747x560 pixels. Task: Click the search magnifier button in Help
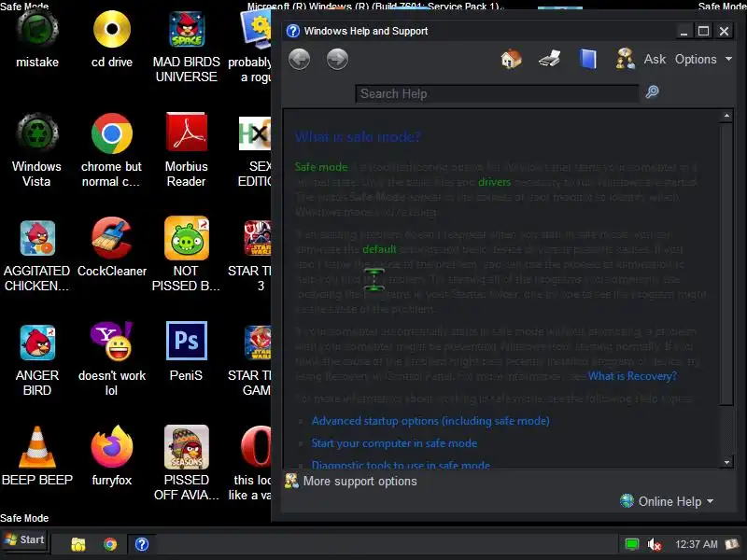point(652,91)
